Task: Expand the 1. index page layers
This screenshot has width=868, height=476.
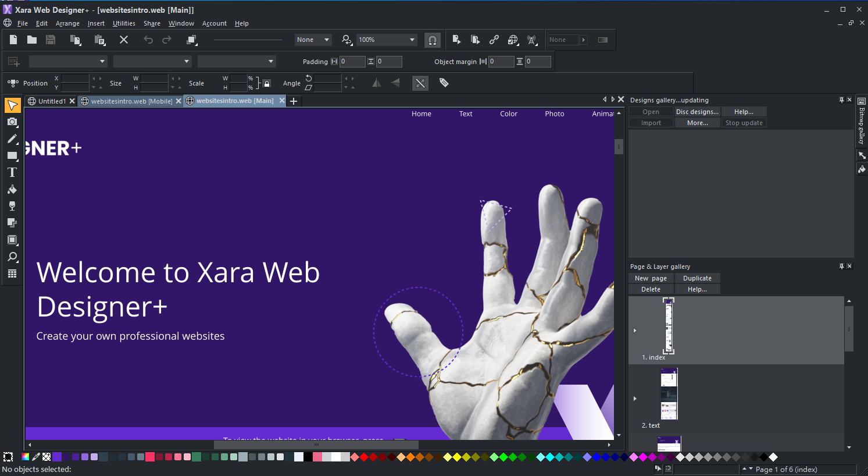Action: [635, 331]
